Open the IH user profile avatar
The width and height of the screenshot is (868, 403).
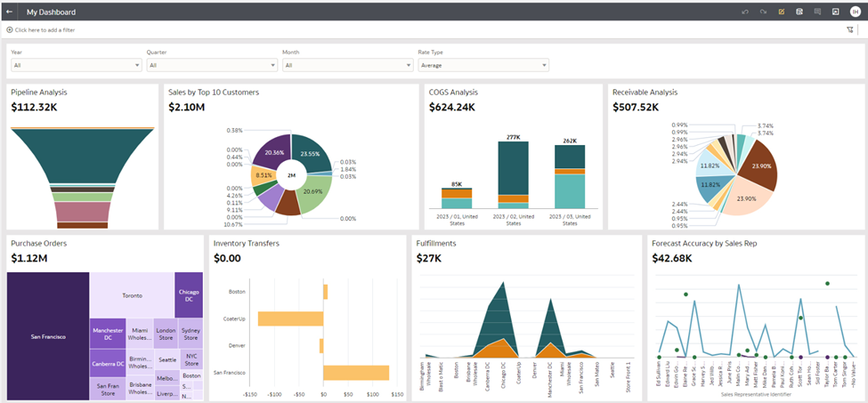pyautogui.click(x=856, y=12)
